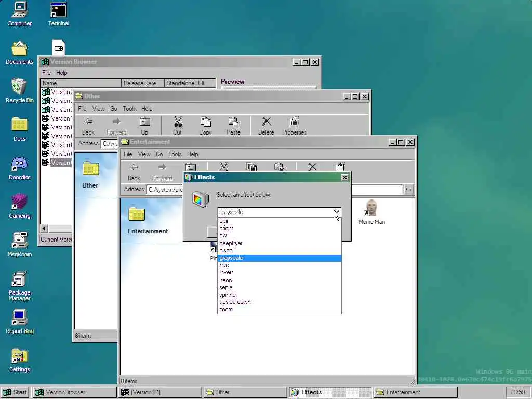Viewport: 532px width, 399px height.
Task: Pick the disco effect option
Action: [x=279, y=250]
